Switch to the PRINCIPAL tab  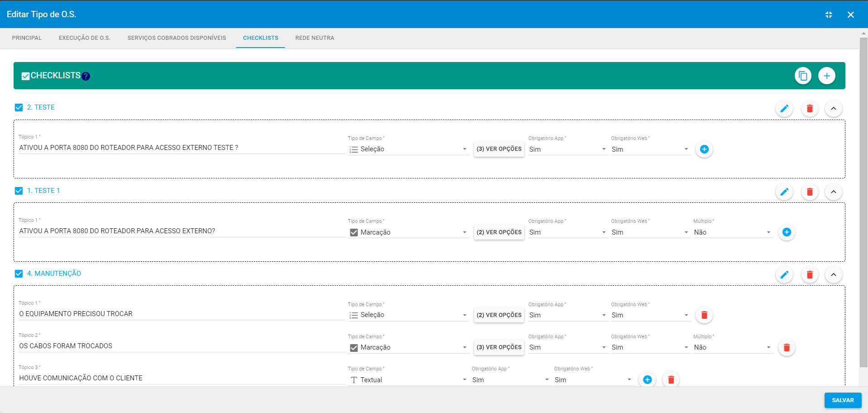27,38
